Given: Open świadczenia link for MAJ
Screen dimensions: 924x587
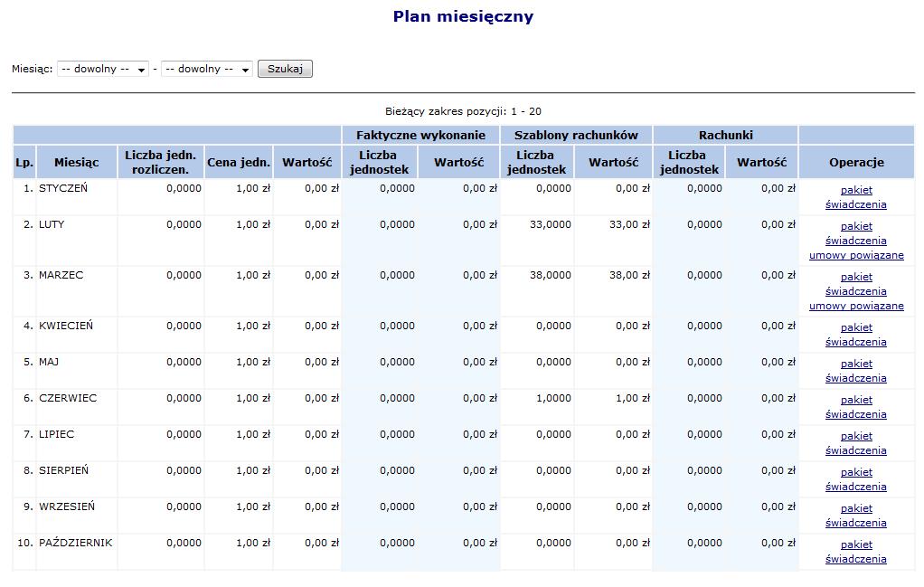Looking at the screenshot, I should click(x=855, y=378).
